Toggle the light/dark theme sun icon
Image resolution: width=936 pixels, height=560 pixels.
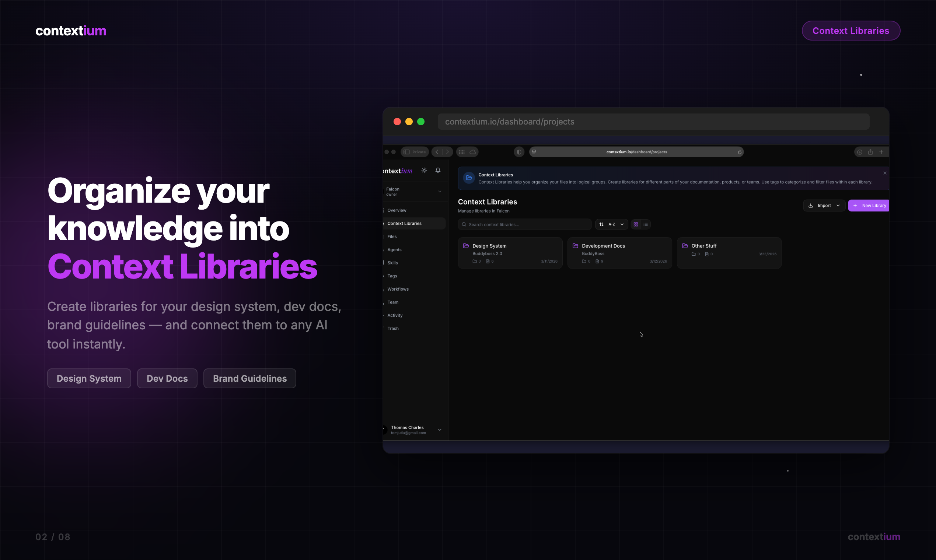[x=424, y=171]
